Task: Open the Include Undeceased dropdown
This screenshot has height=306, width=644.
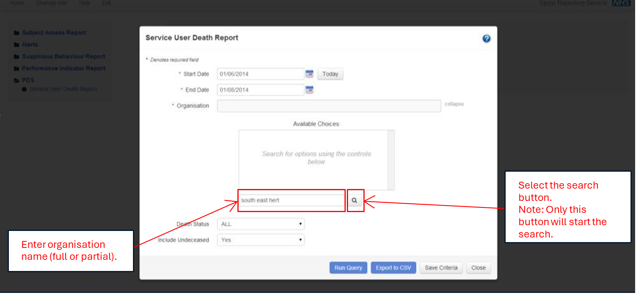Action: (261, 240)
